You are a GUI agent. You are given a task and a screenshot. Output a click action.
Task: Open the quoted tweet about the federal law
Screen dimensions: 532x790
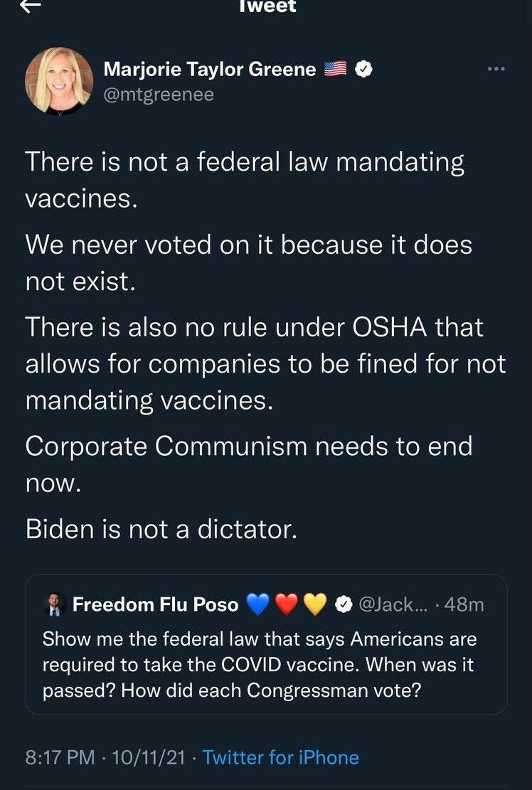tap(265, 665)
